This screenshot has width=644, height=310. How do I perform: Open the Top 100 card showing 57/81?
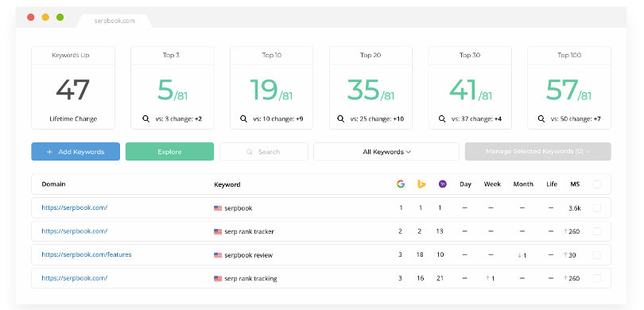point(569,88)
